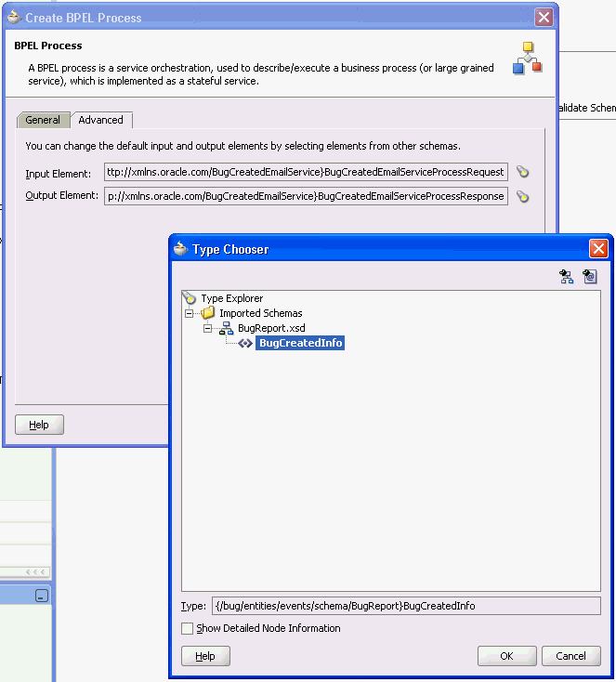Click into the Input Element text field
This screenshot has width=616, height=682.
pos(306,172)
